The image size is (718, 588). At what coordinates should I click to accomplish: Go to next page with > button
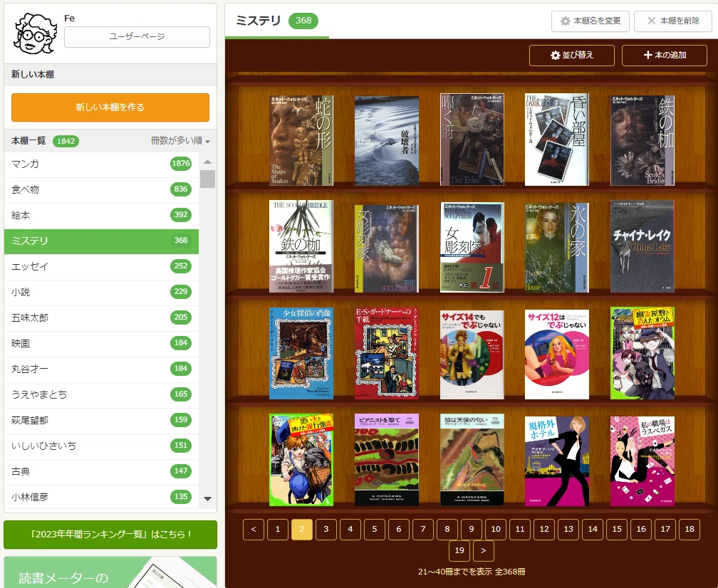(484, 551)
